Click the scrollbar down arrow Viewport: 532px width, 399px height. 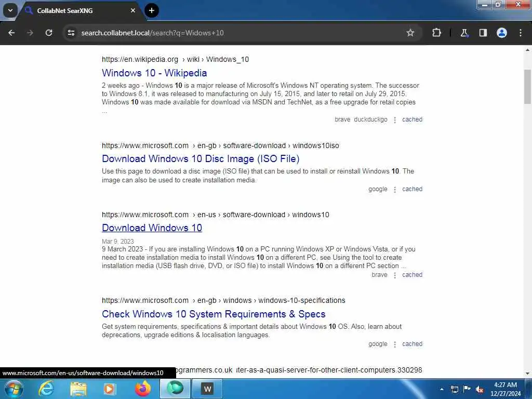[x=527, y=374]
